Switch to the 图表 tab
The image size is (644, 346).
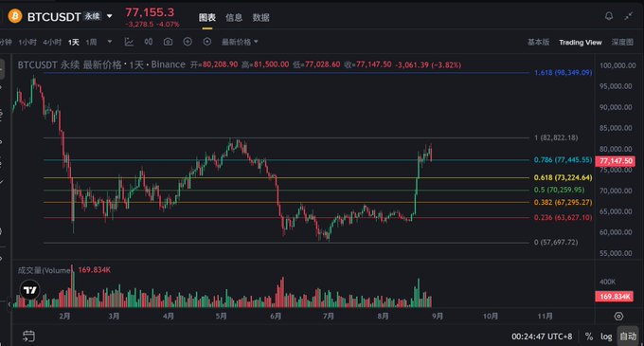click(207, 17)
